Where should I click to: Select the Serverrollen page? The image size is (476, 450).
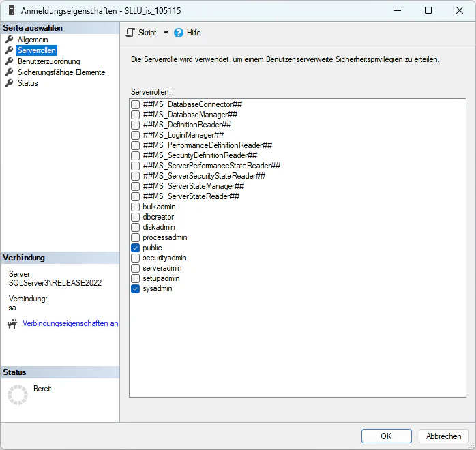[x=37, y=50]
